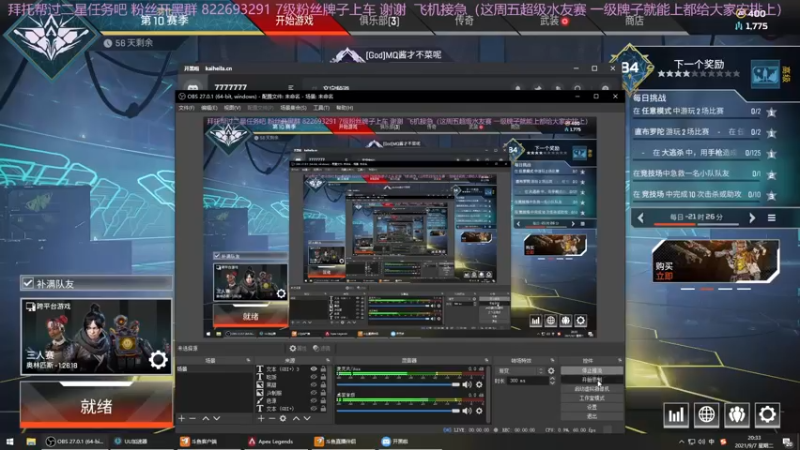This screenshot has width=800, height=450.
Task: Click 停止推流 stop streaming button
Action: [x=592, y=370]
